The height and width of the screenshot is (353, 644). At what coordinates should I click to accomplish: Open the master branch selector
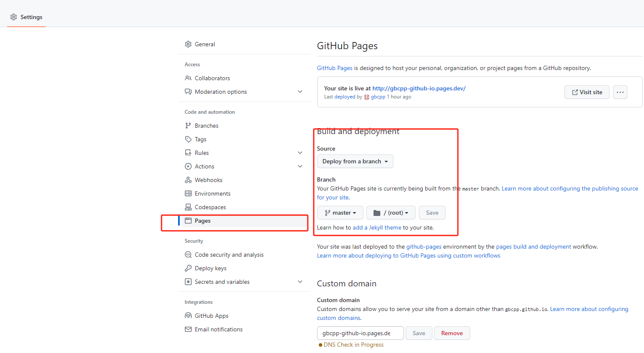click(340, 213)
